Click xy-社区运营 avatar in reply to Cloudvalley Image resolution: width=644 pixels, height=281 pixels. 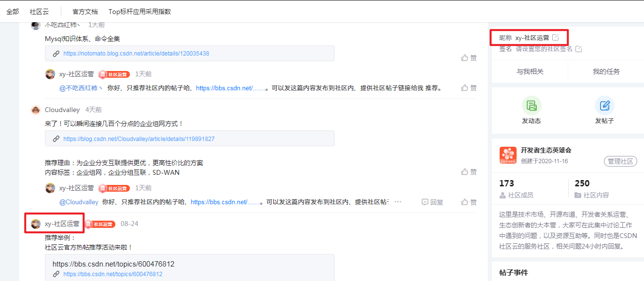point(50,188)
